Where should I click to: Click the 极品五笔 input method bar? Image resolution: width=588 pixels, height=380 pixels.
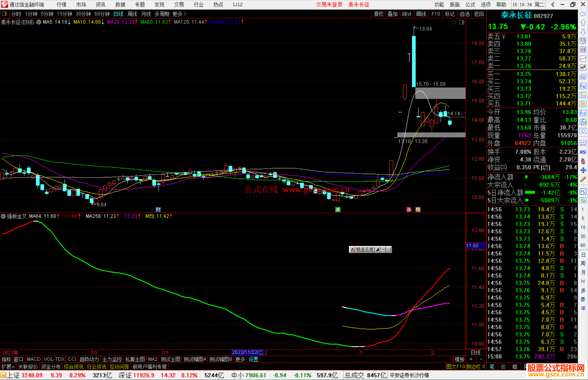coord(370,249)
